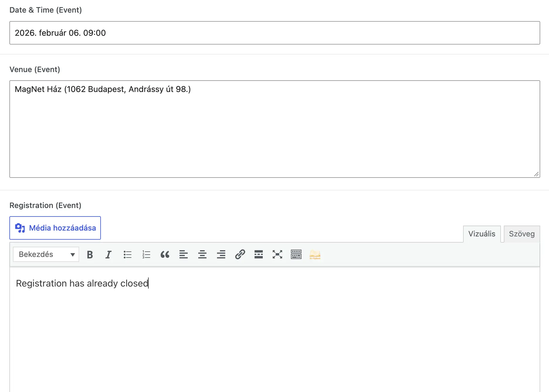
Task: Insert or edit link
Action: coord(240,254)
